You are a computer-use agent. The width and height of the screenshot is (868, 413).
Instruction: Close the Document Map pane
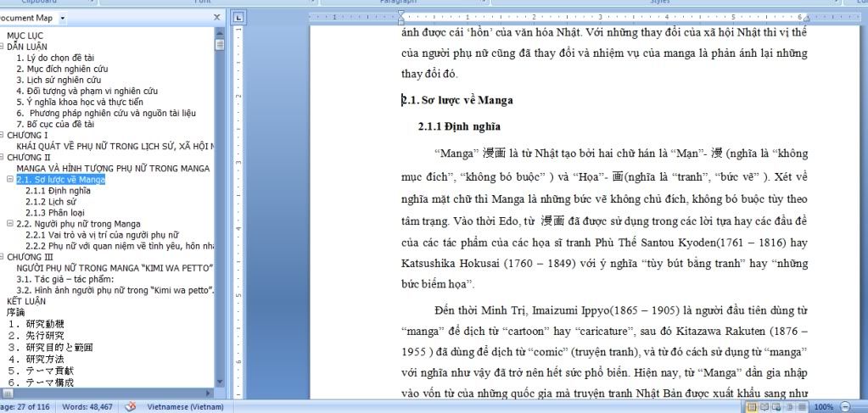tap(217, 17)
